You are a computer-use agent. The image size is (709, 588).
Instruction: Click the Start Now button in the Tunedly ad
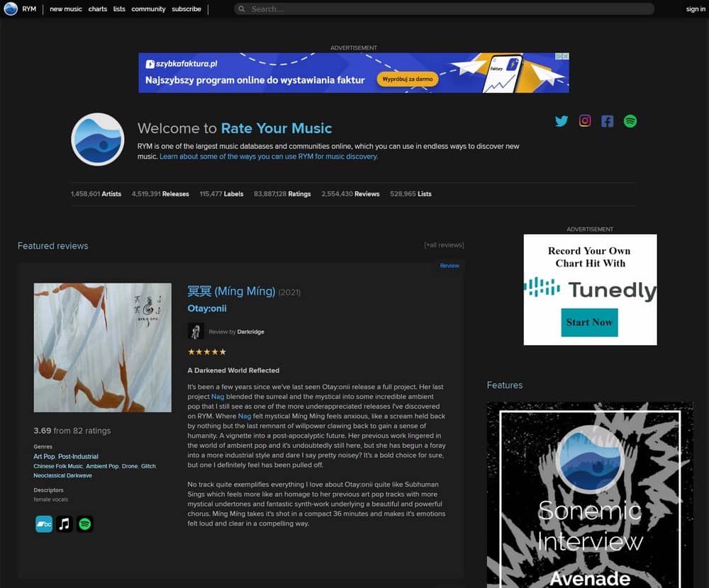click(x=589, y=322)
